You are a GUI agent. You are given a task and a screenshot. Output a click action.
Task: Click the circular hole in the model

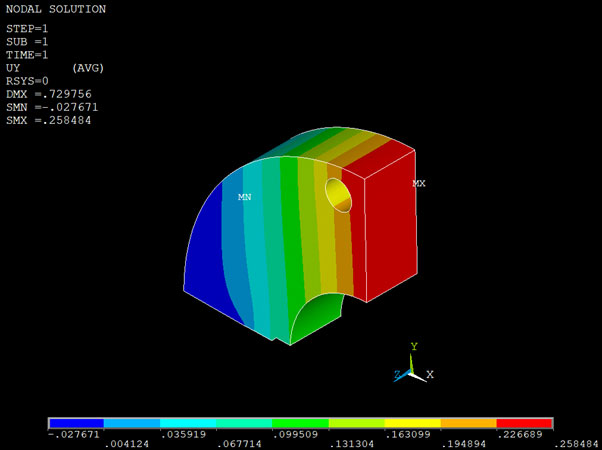338,195
